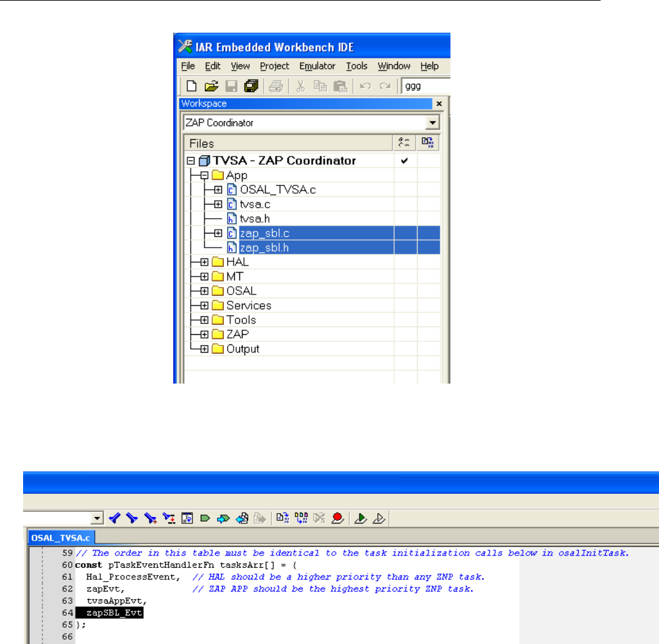Viewport: 659px width, 644px height.
Task: Collapse the TVSA - ZAP Coordinator project node
Action: (x=191, y=160)
